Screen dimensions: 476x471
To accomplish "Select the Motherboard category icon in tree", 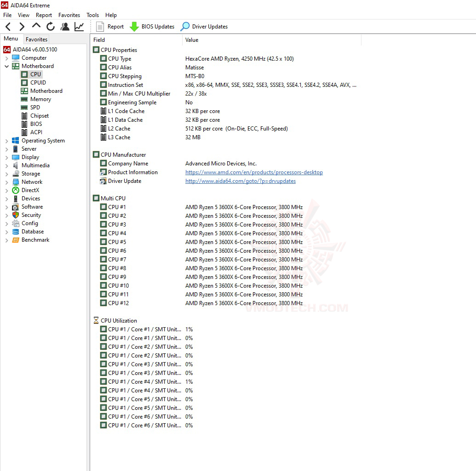I will 16,66.
